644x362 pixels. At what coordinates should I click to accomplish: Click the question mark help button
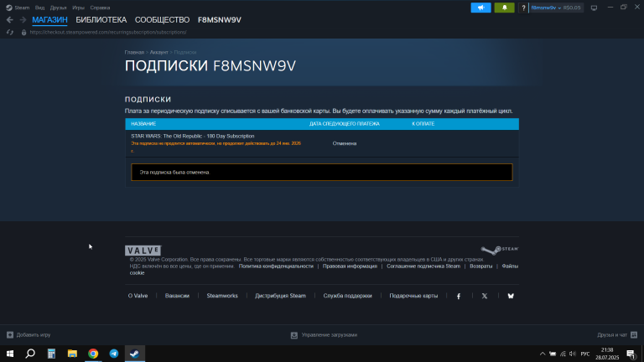click(523, 8)
